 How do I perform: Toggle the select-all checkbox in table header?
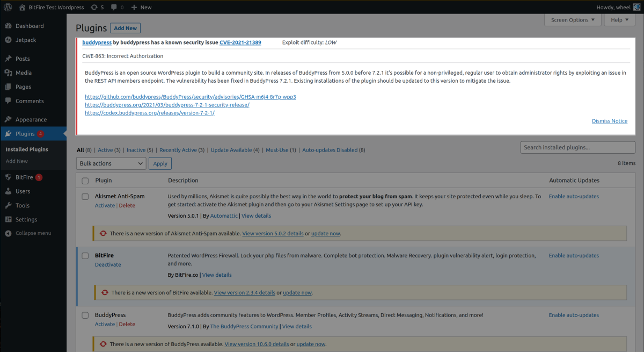(x=85, y=181)
